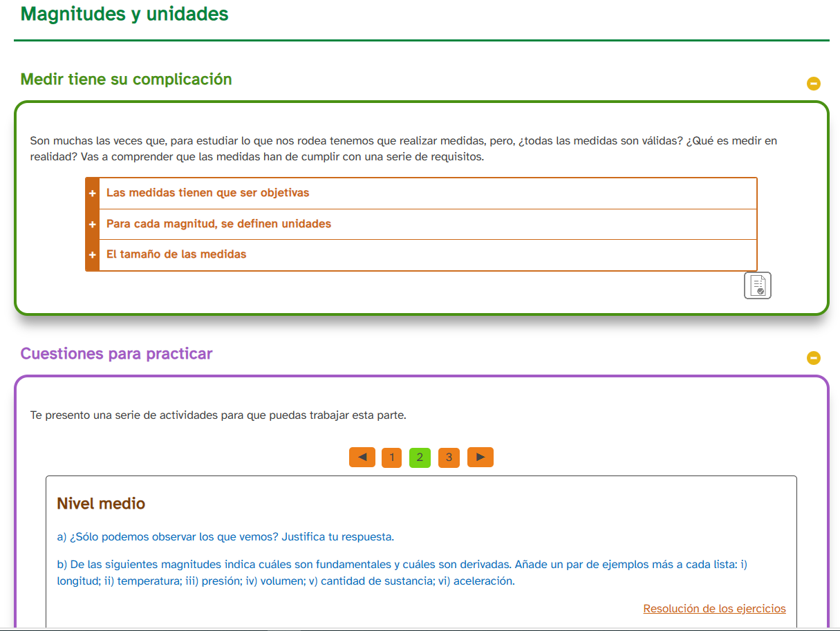
Task: Switch to activity page 1
Action: 391,458
